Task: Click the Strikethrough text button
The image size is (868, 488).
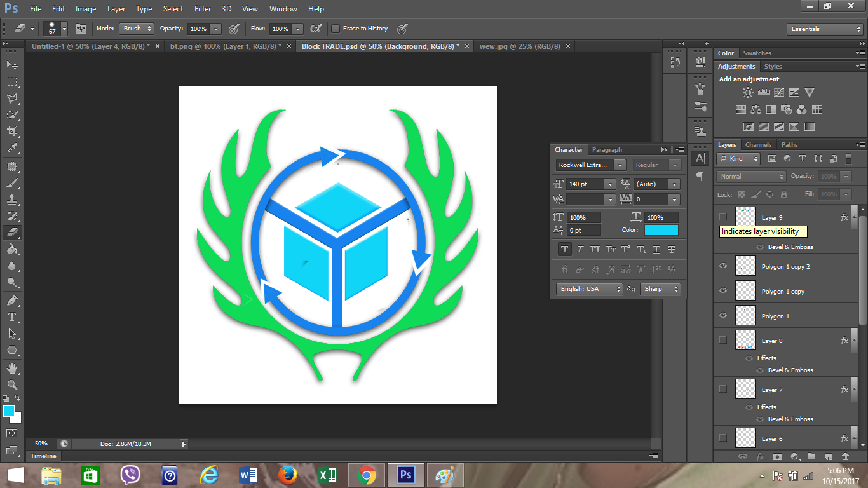Action: 672,250
